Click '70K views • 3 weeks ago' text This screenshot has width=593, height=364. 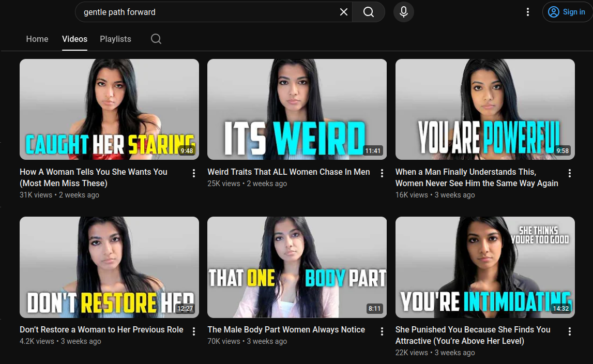pos(247,341)
